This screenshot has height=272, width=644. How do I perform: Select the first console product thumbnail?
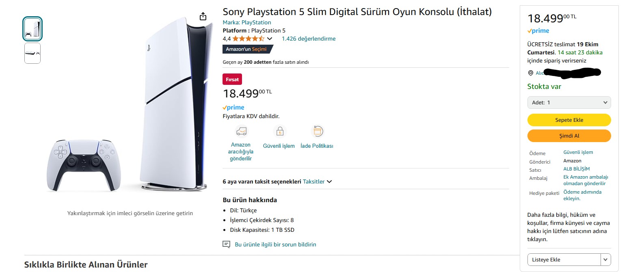32,29
